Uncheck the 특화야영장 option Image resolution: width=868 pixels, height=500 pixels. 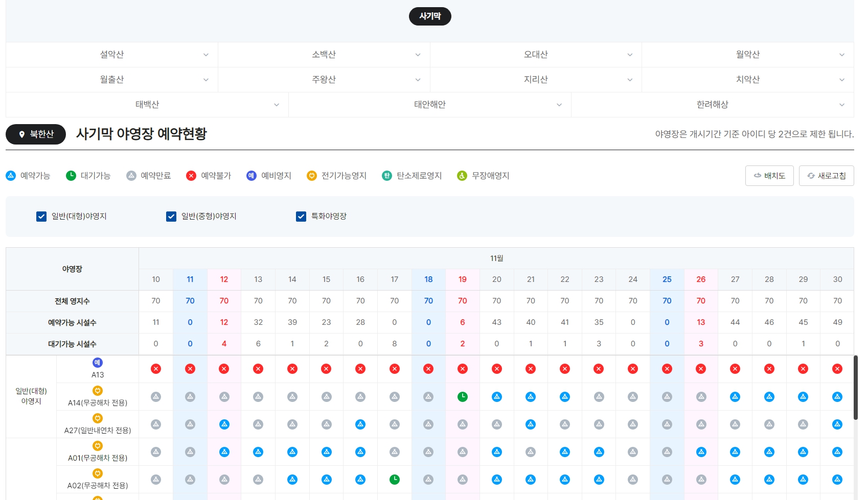(301, 216)
